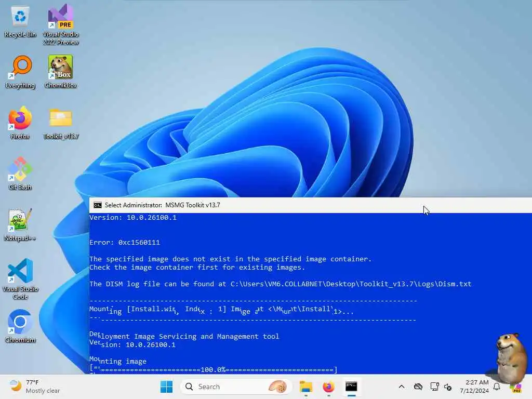Image resolution: width=532 pixels, height=399 pixels.
Task: Click the MSMG Toolkit v13.7 title bar
Action: click(311, 205)
